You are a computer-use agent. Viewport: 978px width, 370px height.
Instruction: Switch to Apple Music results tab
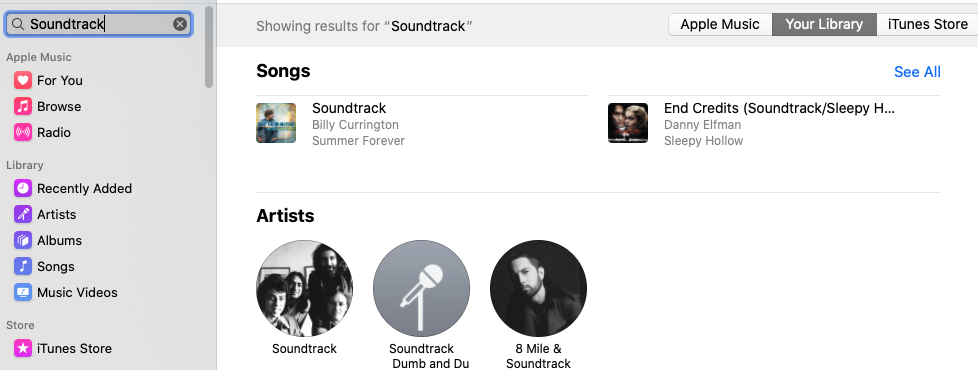pos(720,24)
